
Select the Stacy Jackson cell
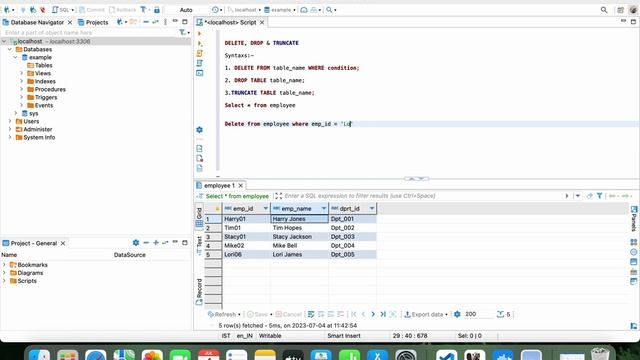[x=300, y=237]
